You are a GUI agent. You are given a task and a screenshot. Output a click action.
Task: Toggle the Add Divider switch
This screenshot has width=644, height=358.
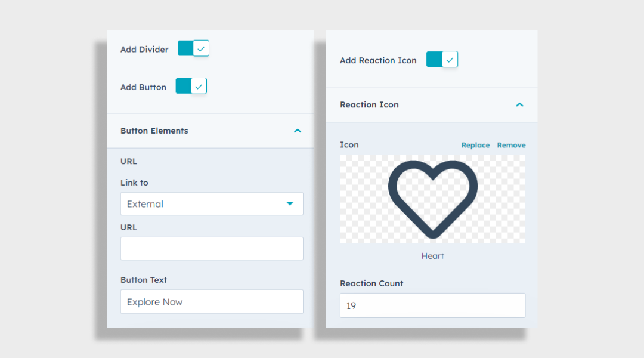(193, 48)
